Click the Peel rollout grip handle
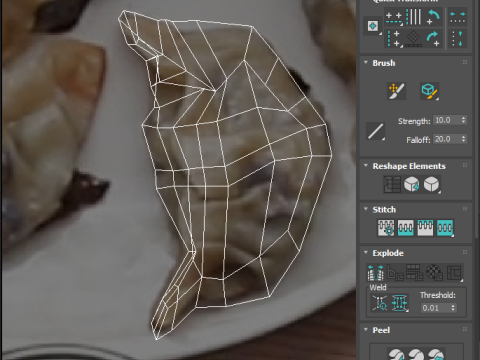 tap(465, 329)
